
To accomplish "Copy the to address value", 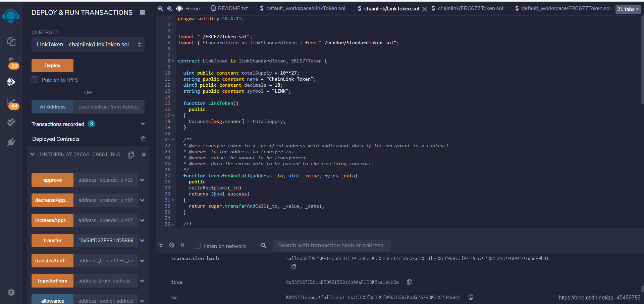I will point(471,297).
